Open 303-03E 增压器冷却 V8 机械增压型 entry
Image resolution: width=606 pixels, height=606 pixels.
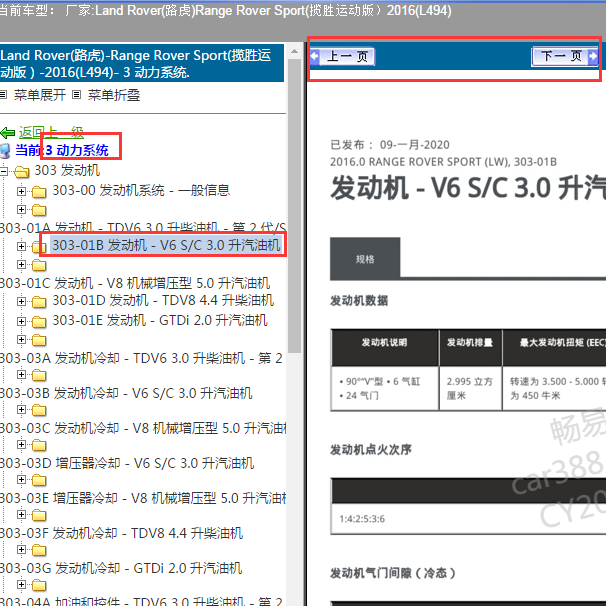click(143, 498)
